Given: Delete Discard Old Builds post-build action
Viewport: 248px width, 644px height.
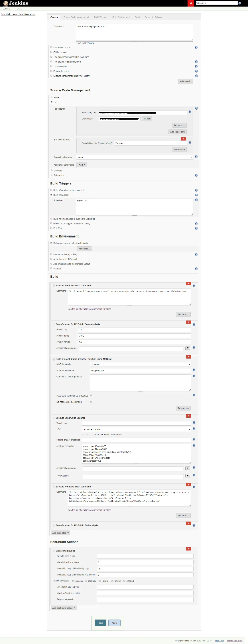Looking at the screenshot, I should pyautogui.click(x=188, y=549).
